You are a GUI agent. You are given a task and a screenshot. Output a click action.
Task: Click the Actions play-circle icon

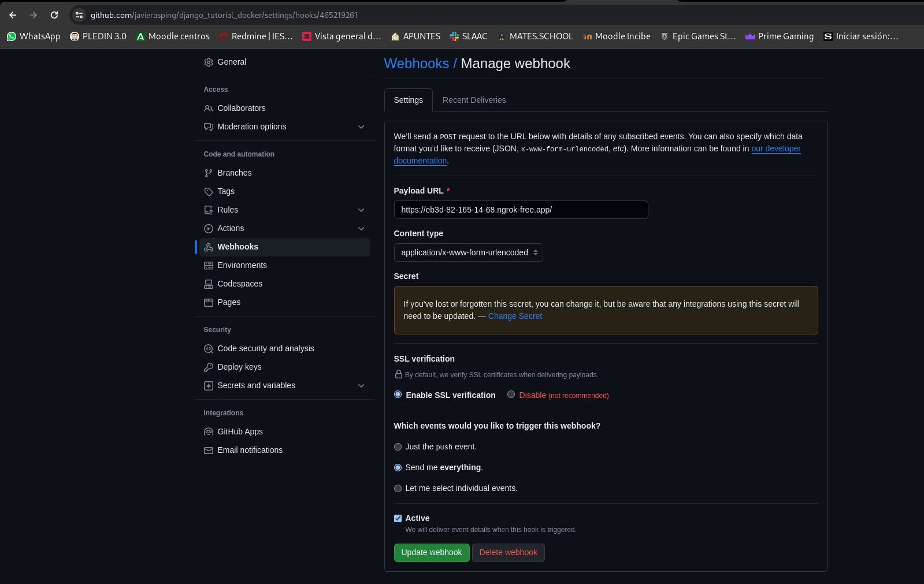[209, 229]
